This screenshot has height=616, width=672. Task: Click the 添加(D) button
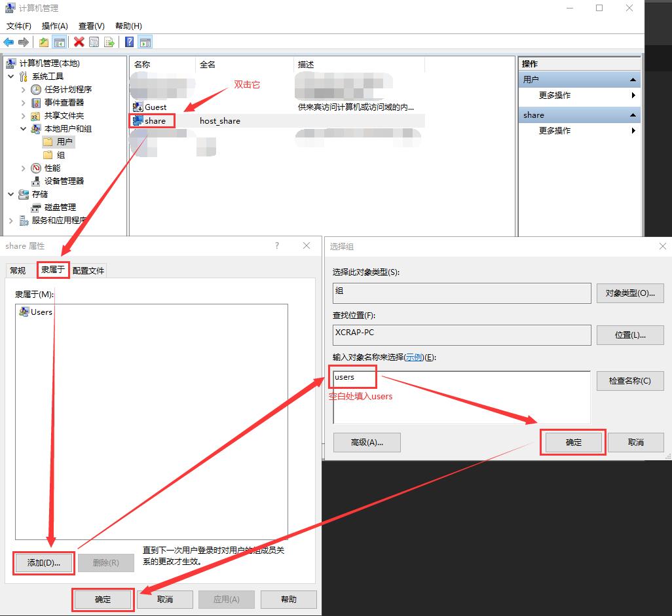(43, 563)
